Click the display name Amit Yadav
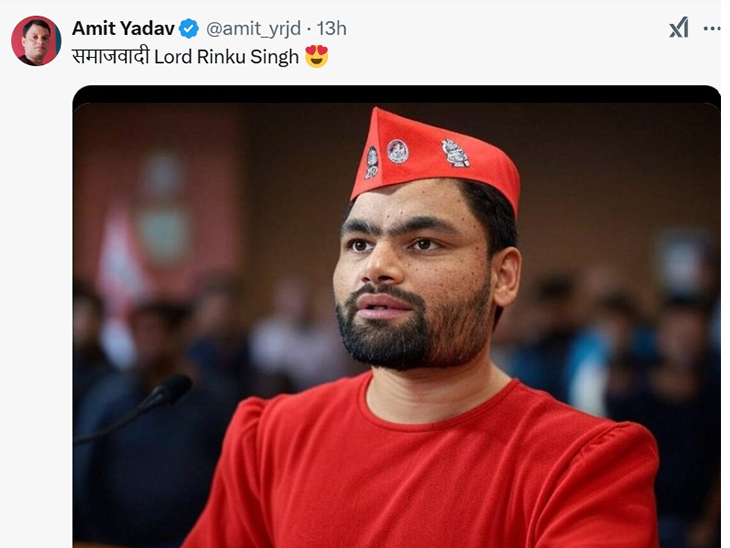The height and width of the screenshot is (548, 730). 123,28
